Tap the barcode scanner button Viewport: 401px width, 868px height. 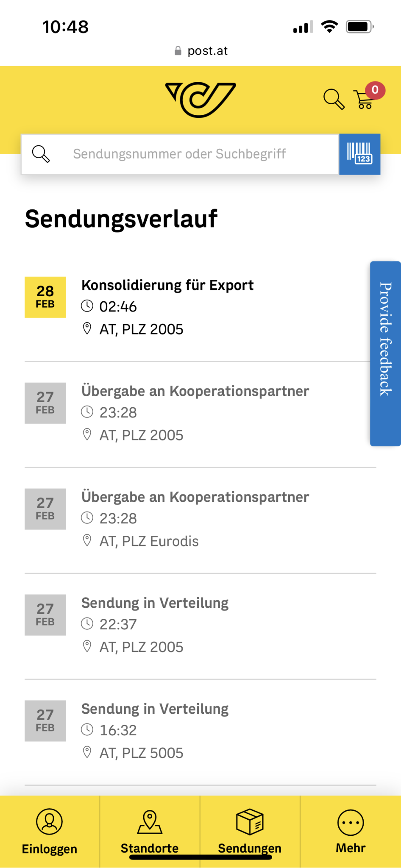click(x=359, y=154)
